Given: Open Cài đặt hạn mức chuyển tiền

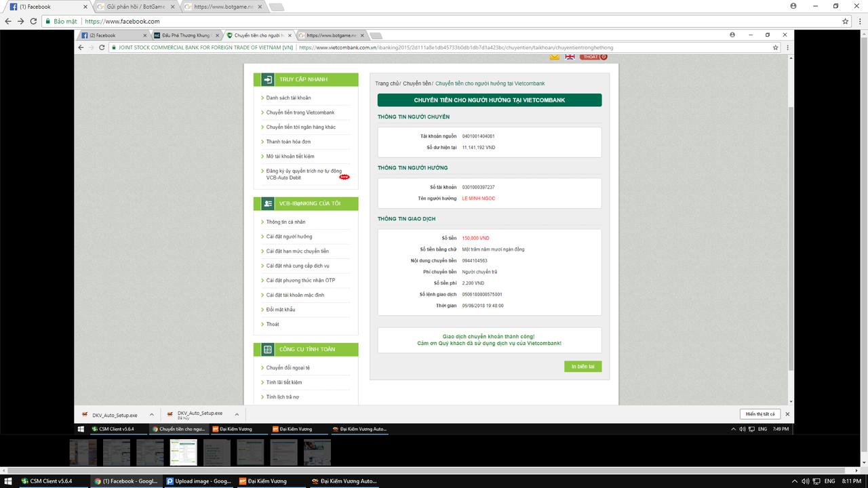Looking at the screenshot, I should coord(297,251).
